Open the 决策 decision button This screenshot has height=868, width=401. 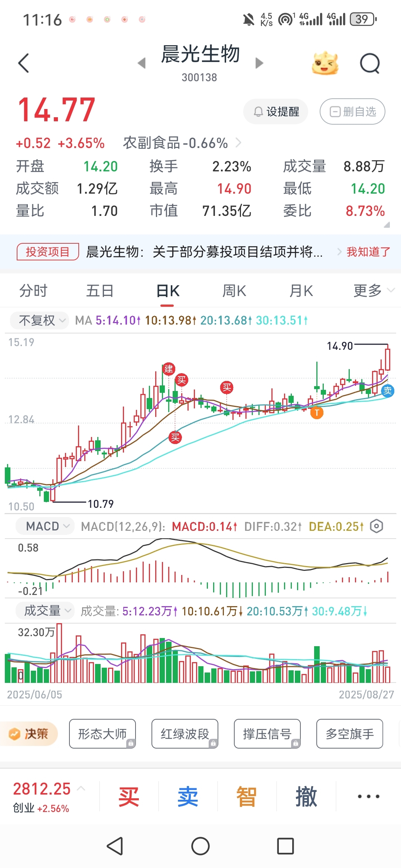pos(30,734)
